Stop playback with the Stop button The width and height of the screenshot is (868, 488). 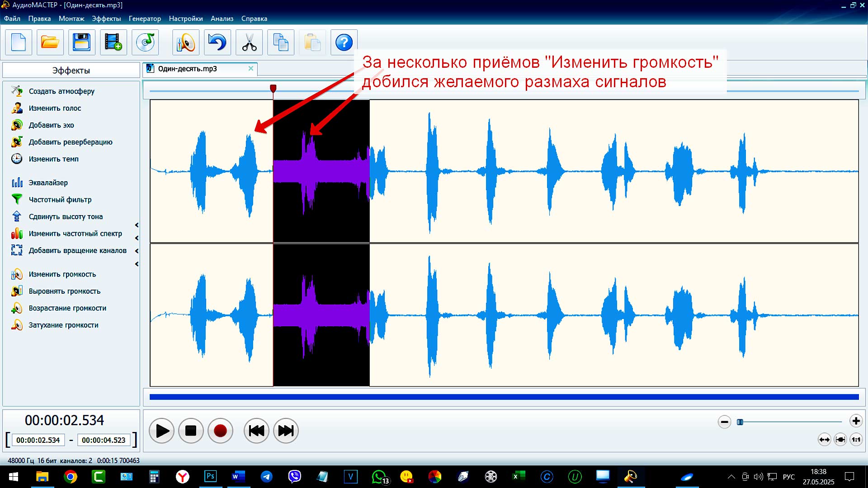[x=191, y=431]
